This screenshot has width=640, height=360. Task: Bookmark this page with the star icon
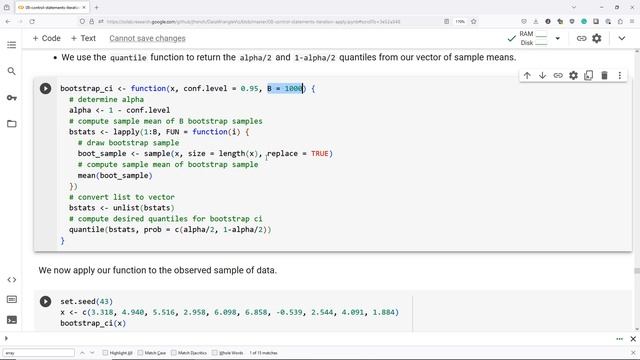click(x=473, y=21)
